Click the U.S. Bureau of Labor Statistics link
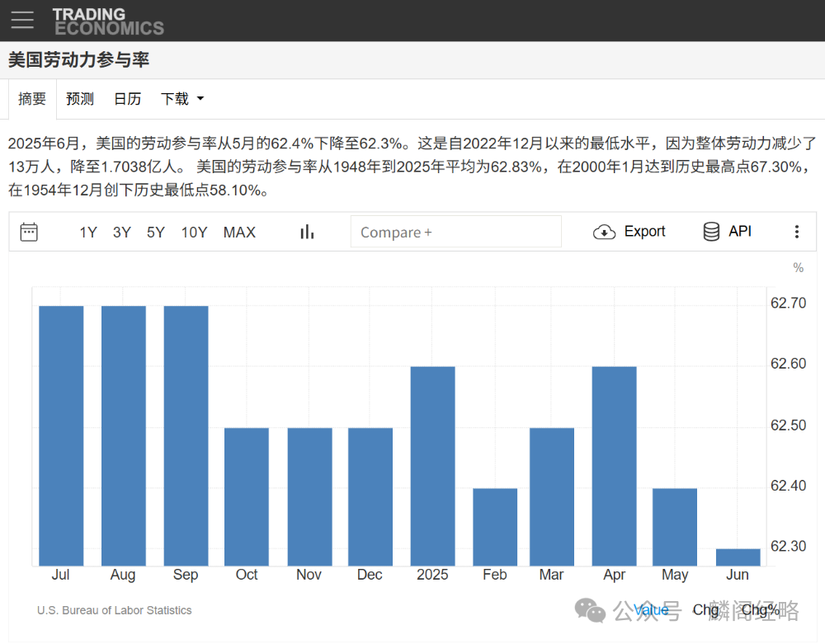 click(114, 610)
